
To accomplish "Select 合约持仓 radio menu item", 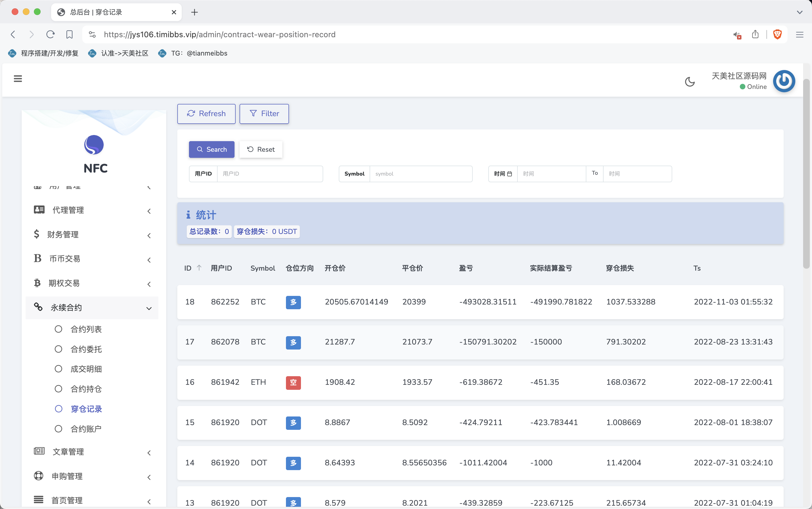I will pos(86,389).
